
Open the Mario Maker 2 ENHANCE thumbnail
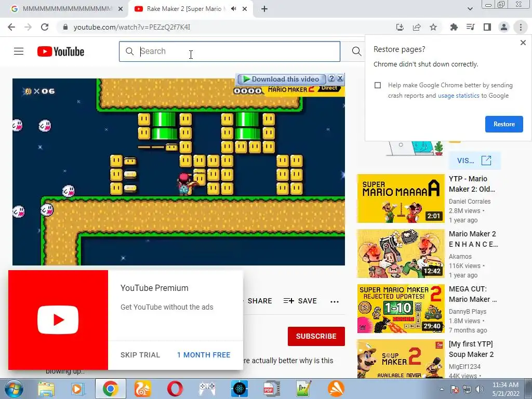coord(401,254)
